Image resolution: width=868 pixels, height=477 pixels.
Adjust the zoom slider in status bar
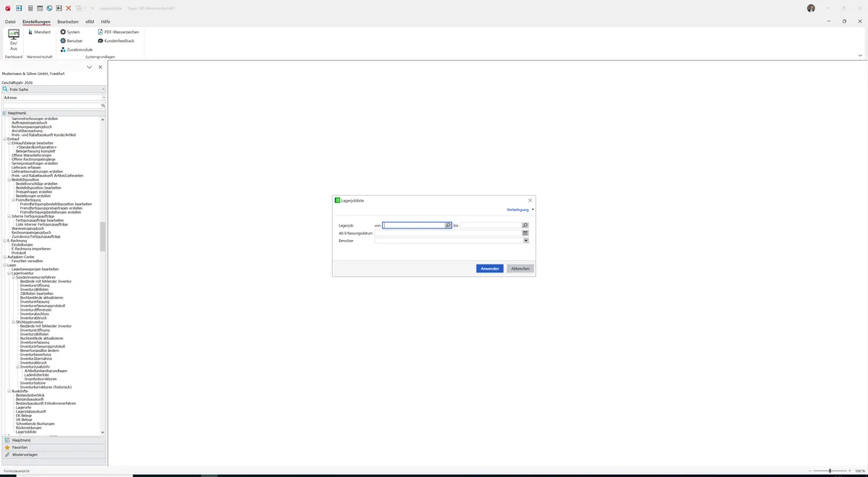(x=830, y=470)
